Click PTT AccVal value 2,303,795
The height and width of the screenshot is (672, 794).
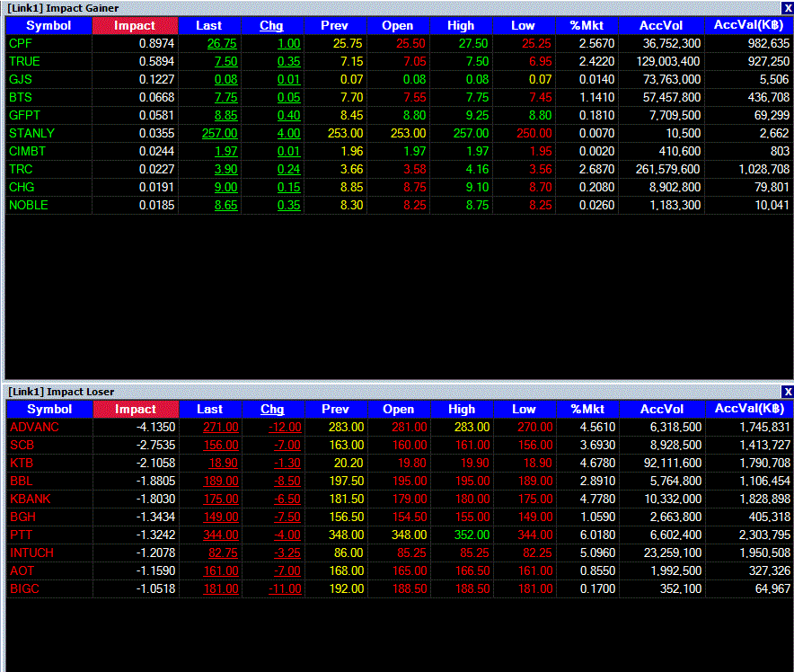(764, 535)
